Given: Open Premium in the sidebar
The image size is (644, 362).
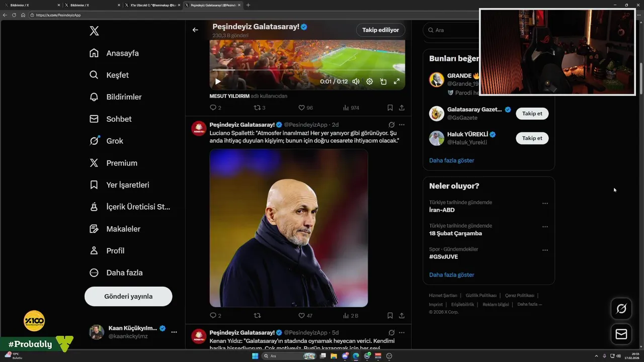Looking at the screenshot, I should click(113, 163).
